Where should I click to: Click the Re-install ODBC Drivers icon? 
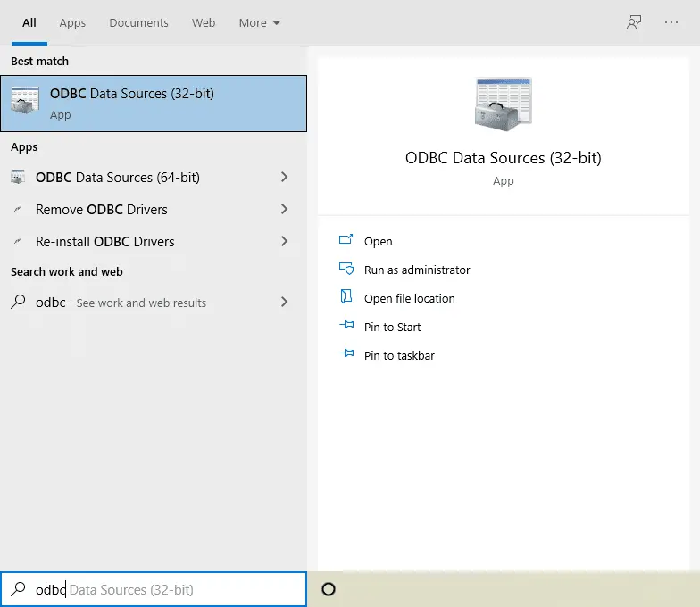[x=18, y=241]
